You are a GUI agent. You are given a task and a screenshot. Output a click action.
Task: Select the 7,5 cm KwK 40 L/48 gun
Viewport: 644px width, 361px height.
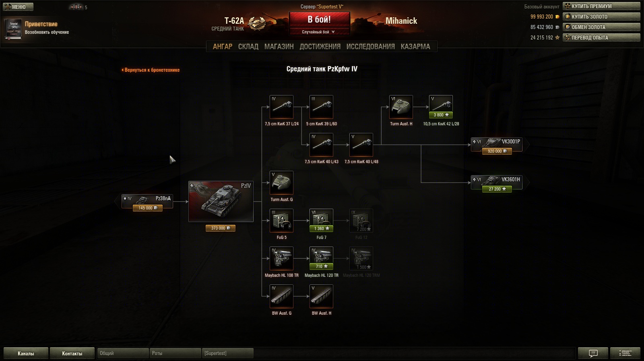coord(361,145)
